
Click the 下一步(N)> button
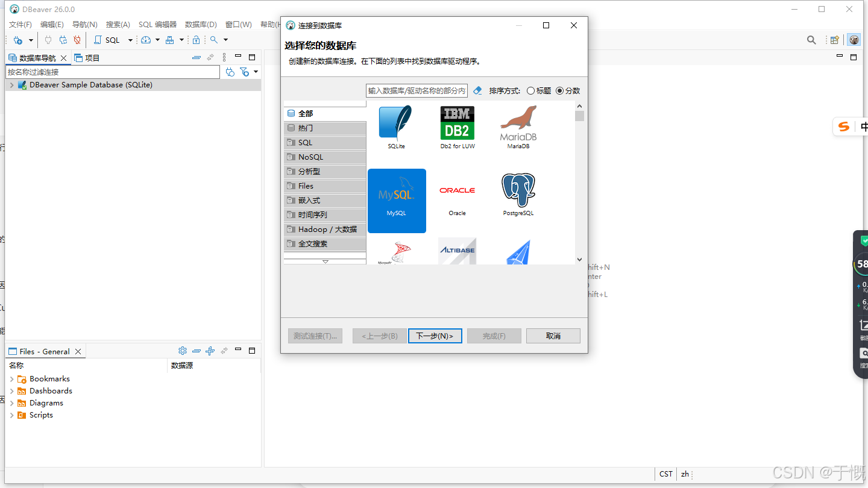435,336
